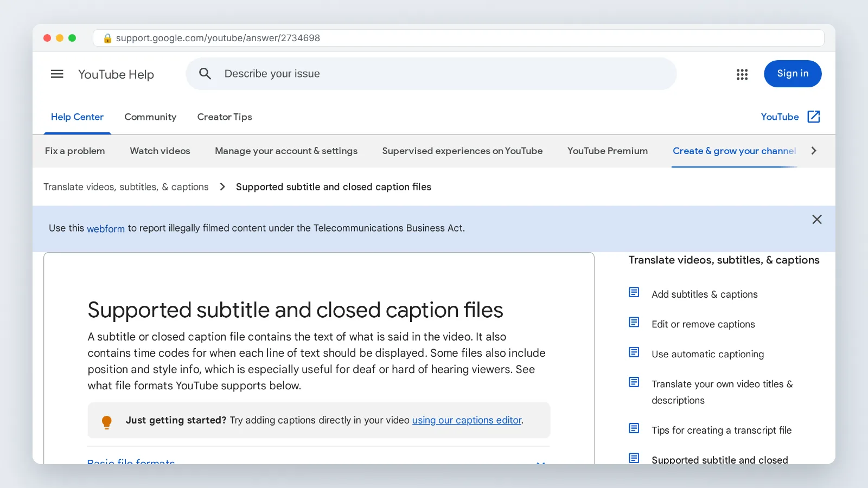The width and height of the screenshot is (868, 488).
Task: Open Use automatic captioning article
Action: pyautogui.click(x=707, y=354)
